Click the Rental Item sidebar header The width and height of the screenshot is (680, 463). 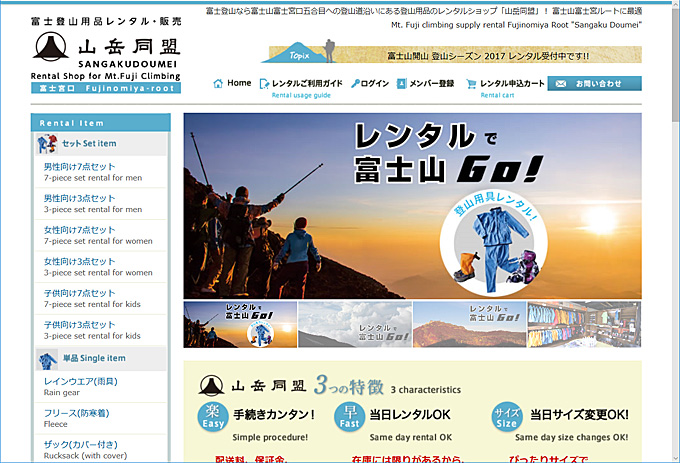tap(101, 123)
